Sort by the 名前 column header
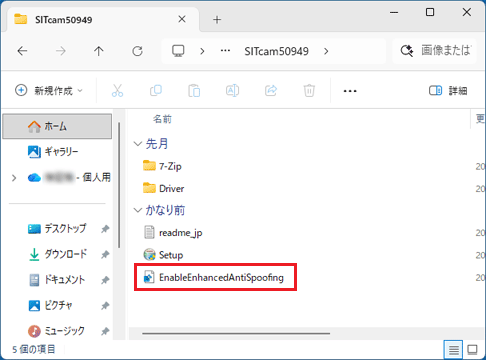 162,119
